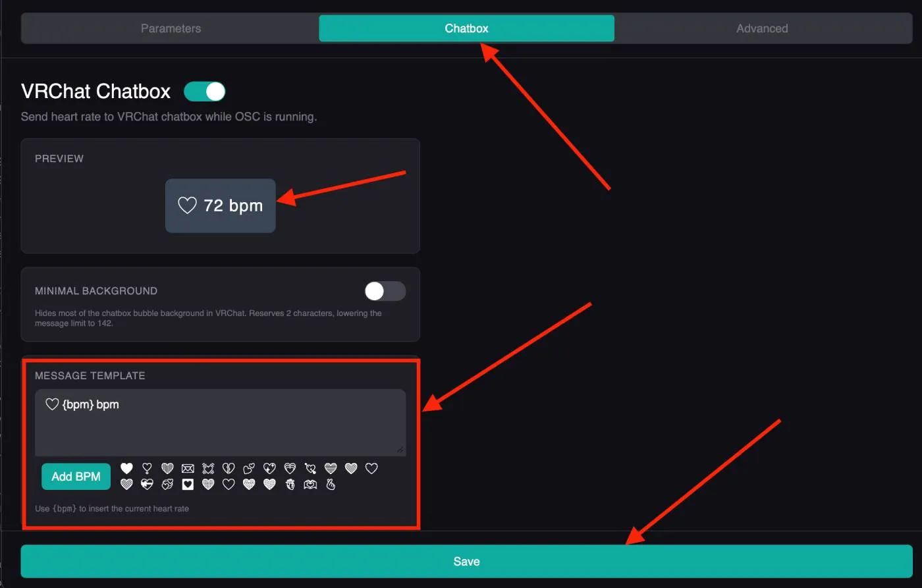The height and width of the screenshot is (588, 922).
Task: Enable the Minimal Background switch
Action: [x=385, y=291]
